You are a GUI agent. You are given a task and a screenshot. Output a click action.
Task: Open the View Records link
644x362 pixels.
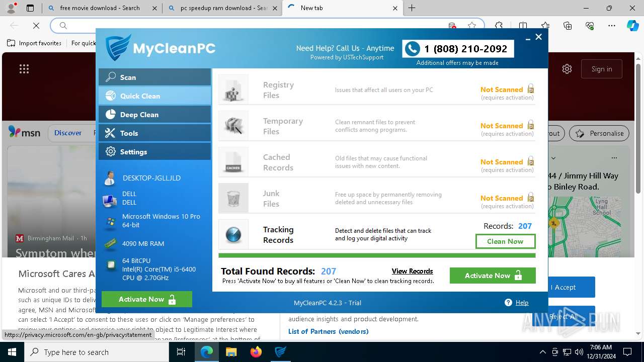[x=412, y=271]
